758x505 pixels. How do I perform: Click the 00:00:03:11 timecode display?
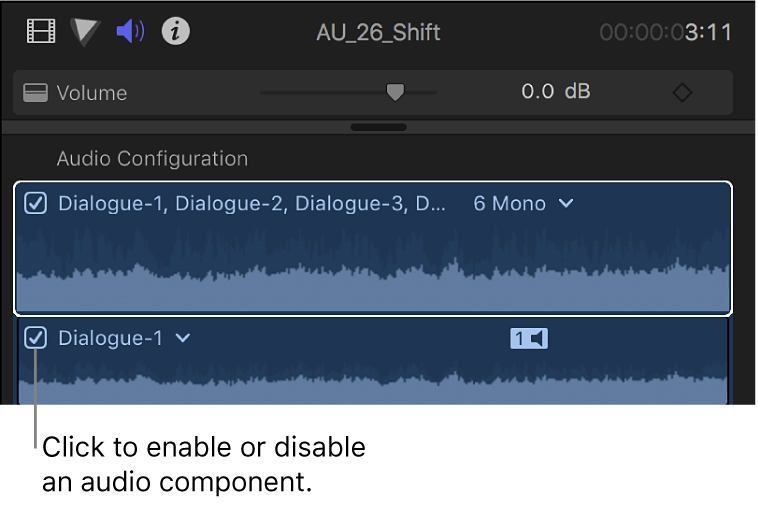tap(665, 32)
